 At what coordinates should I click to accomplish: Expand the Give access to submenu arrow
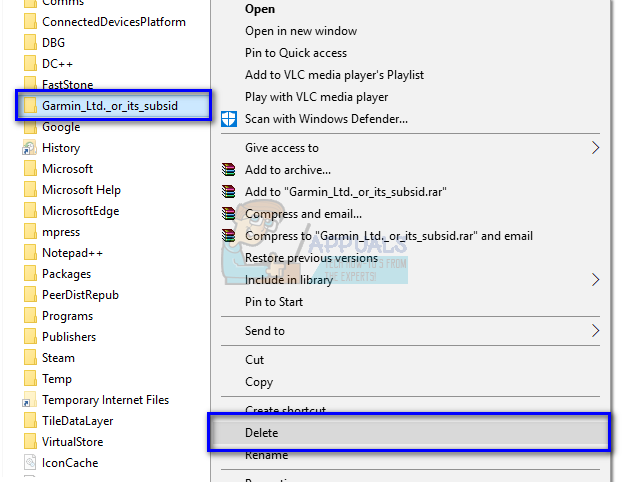pos(596,148)
